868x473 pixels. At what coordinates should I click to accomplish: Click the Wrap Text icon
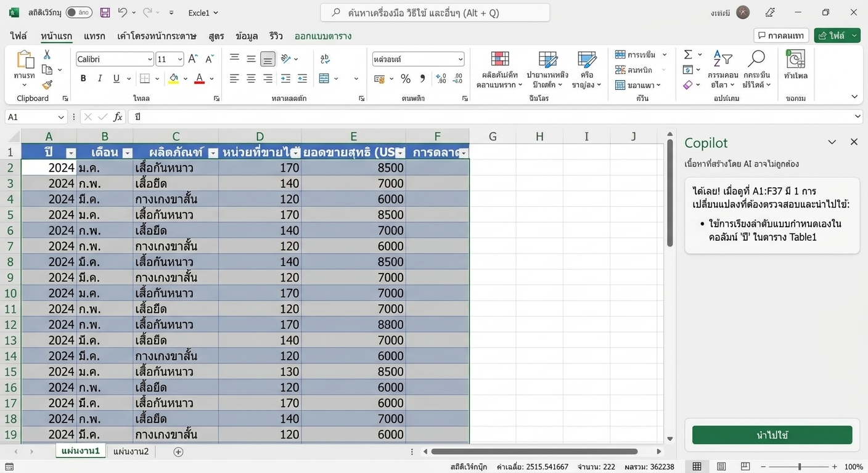pos(325,59)
